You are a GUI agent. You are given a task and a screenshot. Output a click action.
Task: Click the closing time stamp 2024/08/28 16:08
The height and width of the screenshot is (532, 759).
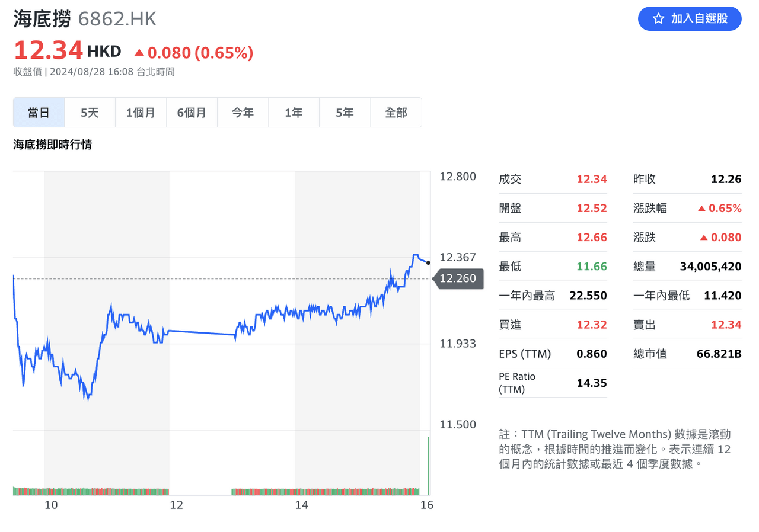pyautogui.click(x=92, y=72)
